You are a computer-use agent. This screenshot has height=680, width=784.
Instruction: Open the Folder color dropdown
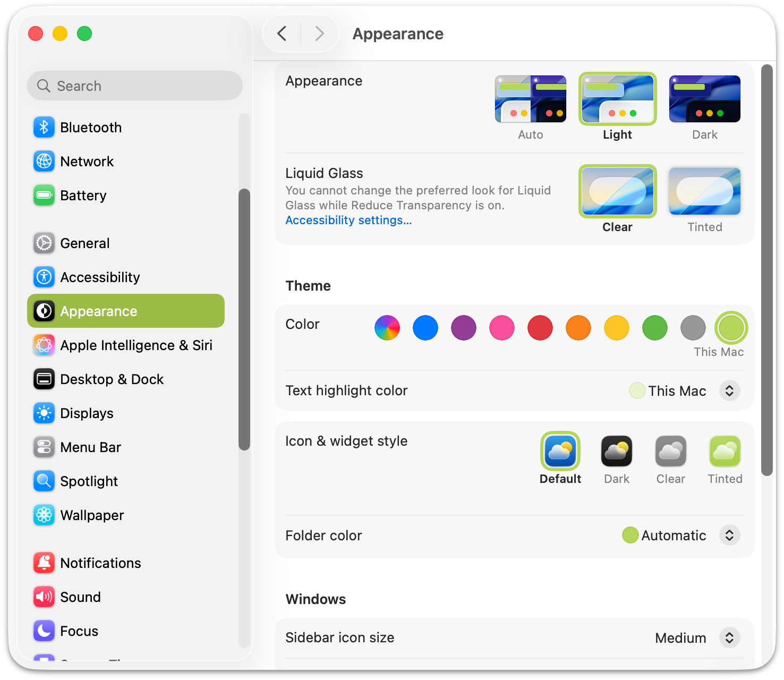[729, 535]
